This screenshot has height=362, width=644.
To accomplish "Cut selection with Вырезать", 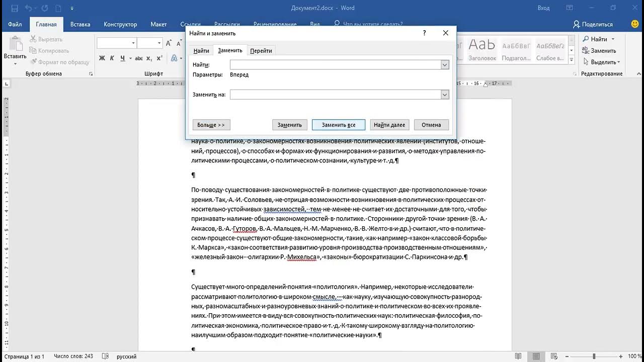I will (x=46, y=39).
